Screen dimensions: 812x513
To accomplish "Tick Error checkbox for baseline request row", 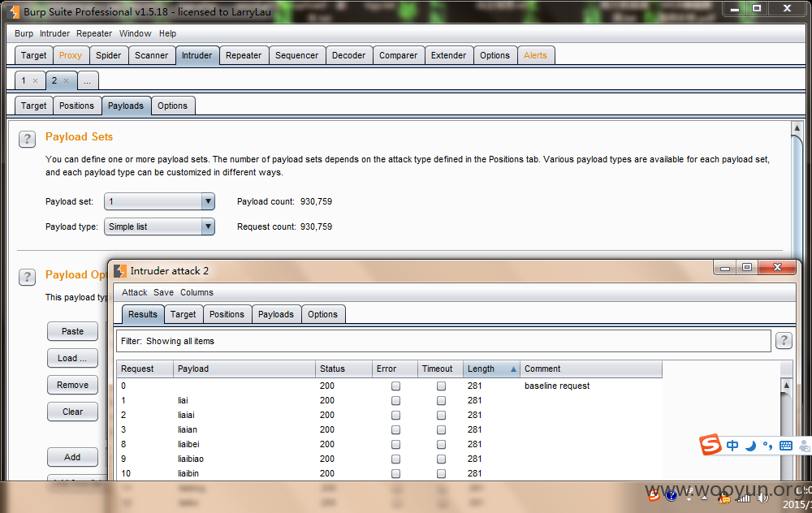I will tap(395, 386).
